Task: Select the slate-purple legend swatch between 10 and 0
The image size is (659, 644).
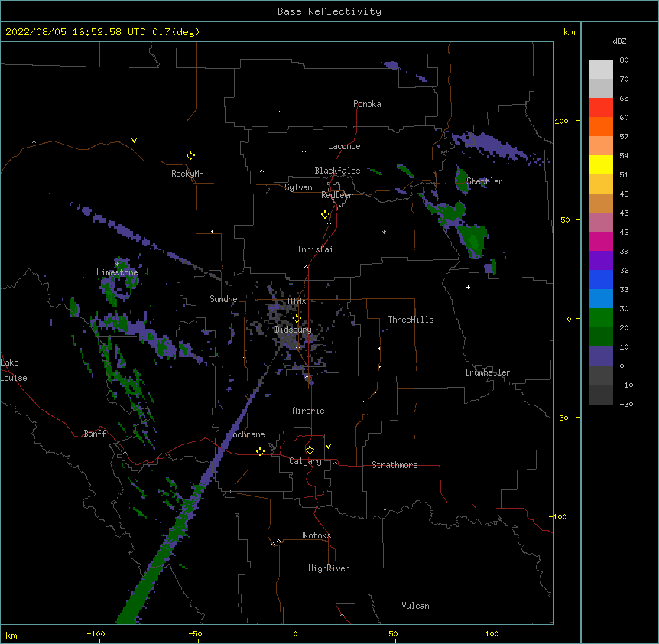Action: click(601, 356)
